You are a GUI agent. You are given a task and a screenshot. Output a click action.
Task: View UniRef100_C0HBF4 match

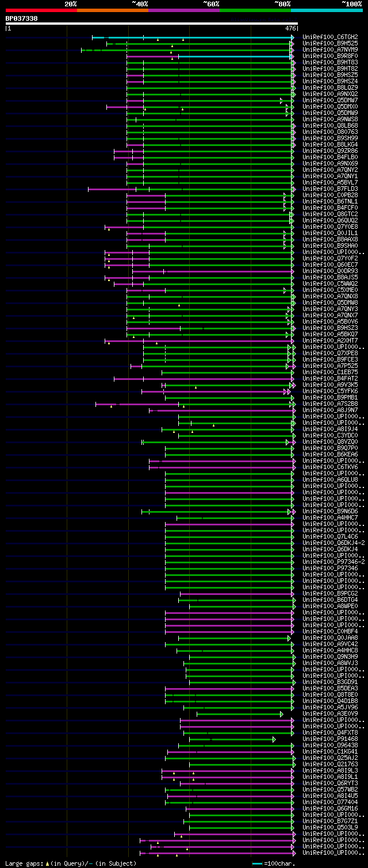330,631
